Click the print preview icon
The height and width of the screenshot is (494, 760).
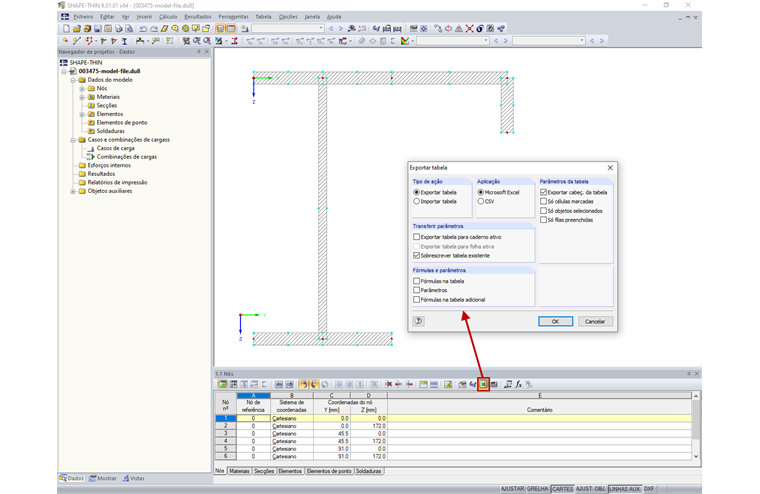click(129, 29)
